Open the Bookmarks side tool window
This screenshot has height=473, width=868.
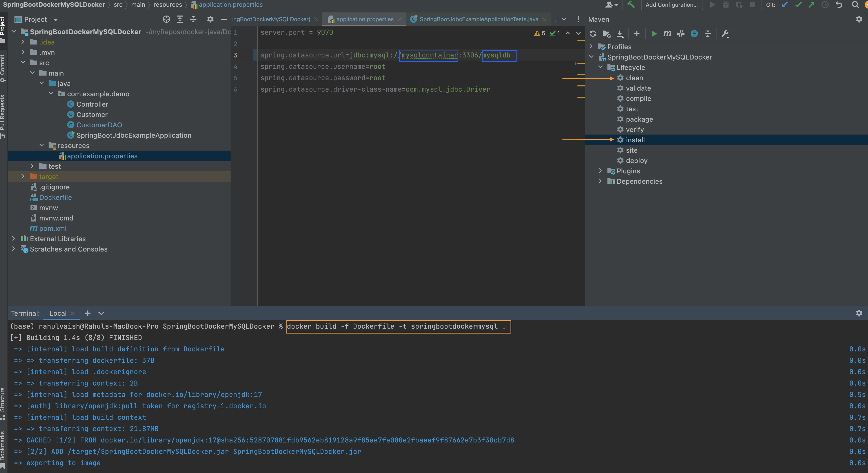coord(3,449)
